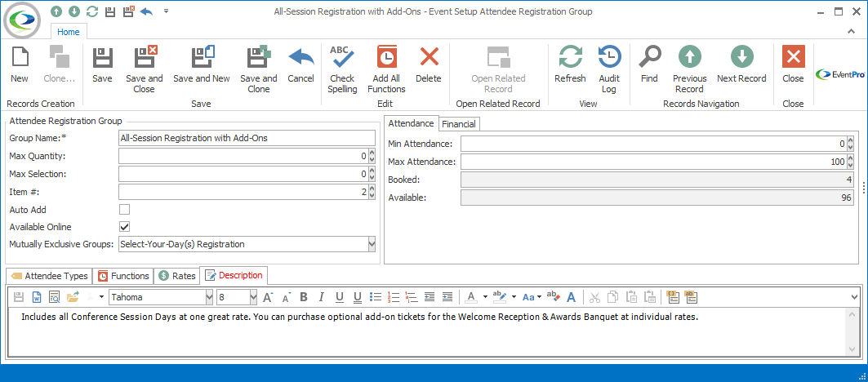868x382 pixels.
Task: Open text highlight color dropdown arrow
Action: coord(514,297)
